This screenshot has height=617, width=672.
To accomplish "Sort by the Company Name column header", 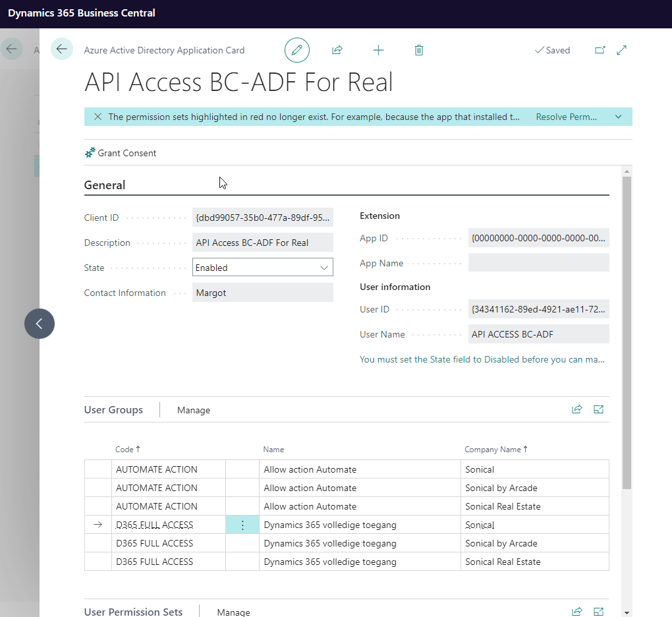I will point(496,450).
